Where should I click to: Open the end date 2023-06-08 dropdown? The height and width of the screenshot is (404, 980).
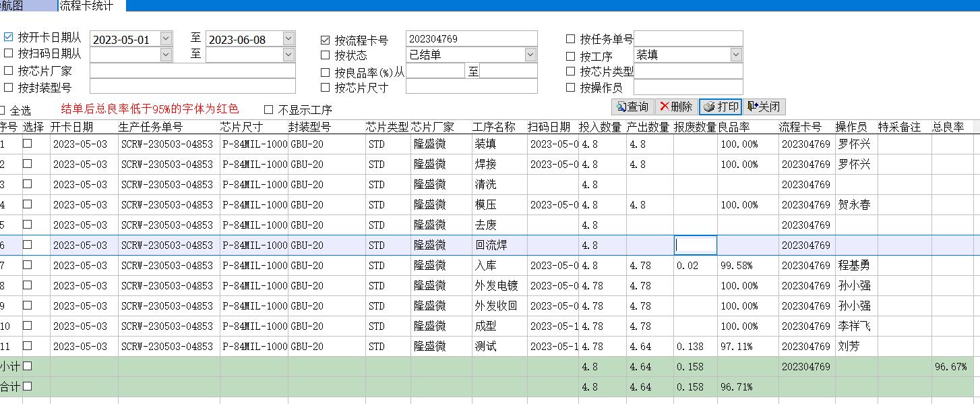coord(288,39)
